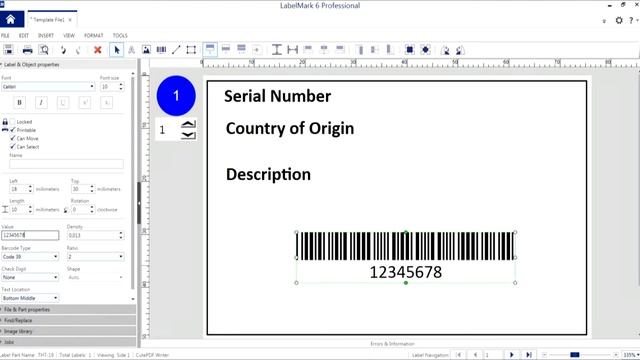Image resolution: width=640 pixels, height=360 pixels.
Task: Delete selected object with red X
Action: 98,50
